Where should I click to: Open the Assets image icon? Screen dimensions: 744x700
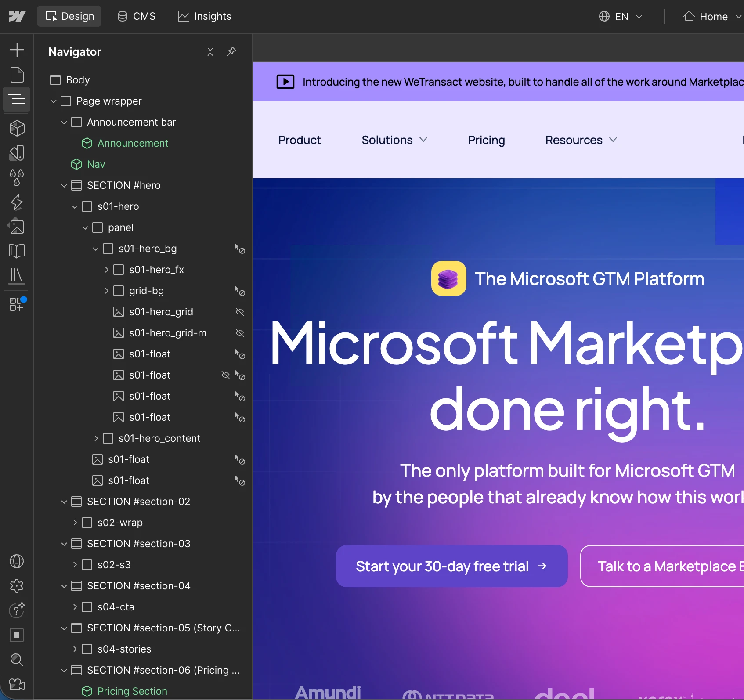pyautogui.click(x=17, y=227)
